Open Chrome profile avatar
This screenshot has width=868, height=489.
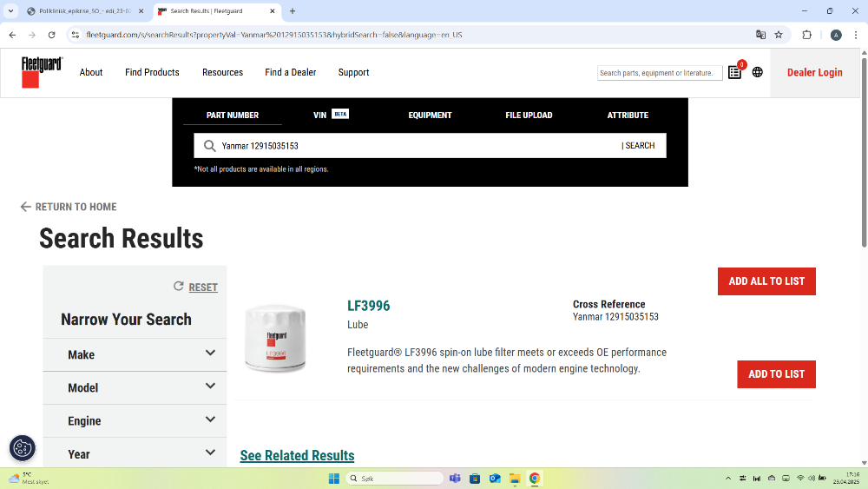coord(836,35)
